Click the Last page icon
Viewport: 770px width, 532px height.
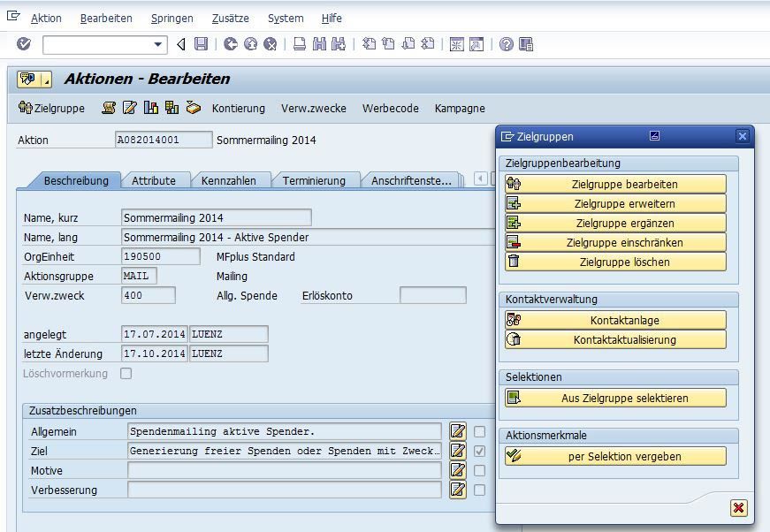[x=428, y=44]
